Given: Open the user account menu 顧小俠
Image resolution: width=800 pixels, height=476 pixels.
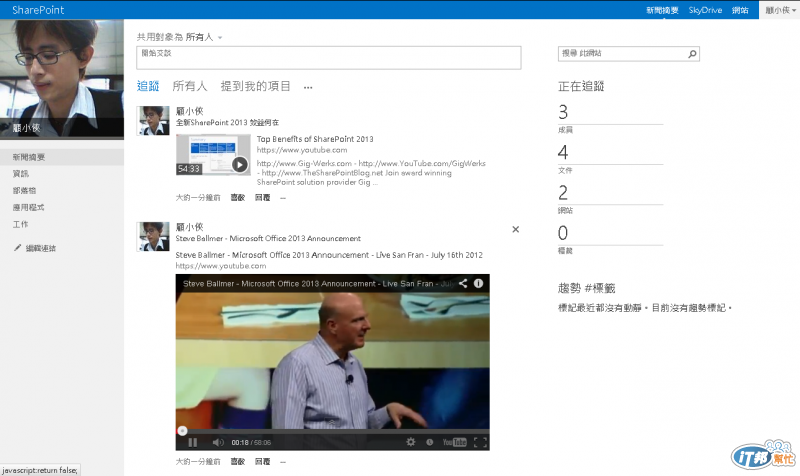Looking at the screenshot, I should click(x=780, y=10).
